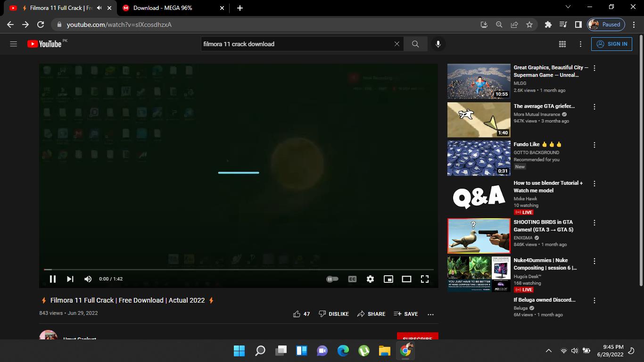Click SHARE under the video

(372, 314)
